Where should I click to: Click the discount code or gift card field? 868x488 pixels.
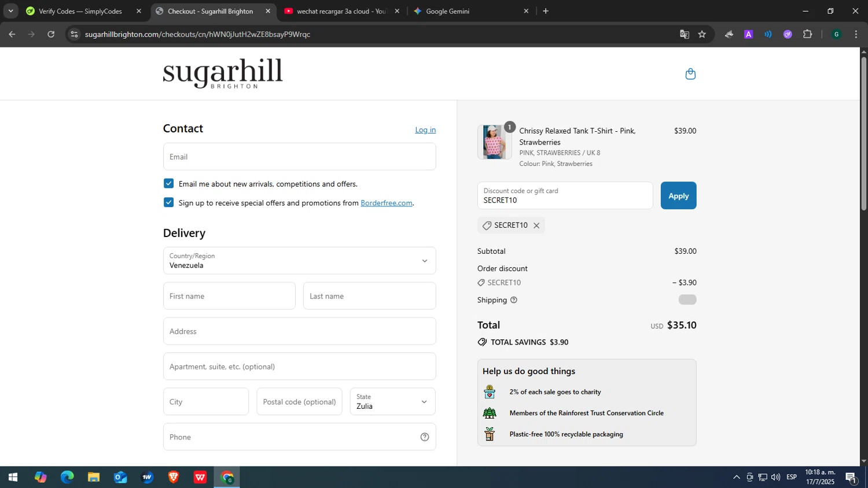[565, 195]
